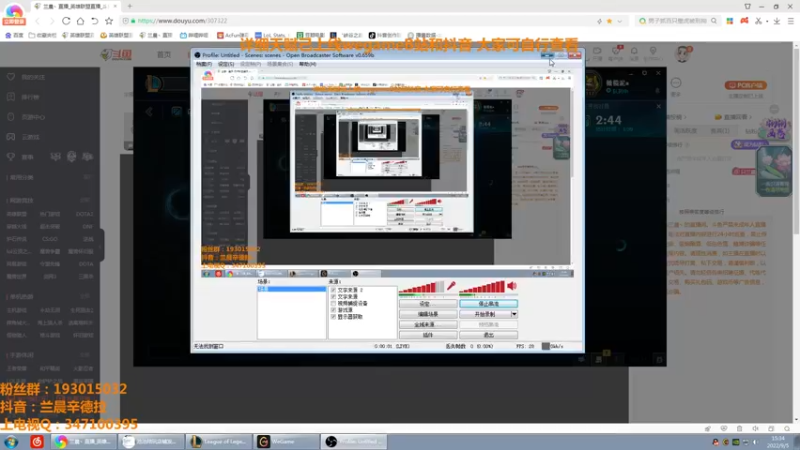
Task: Click the OBS preview area
Action: 386,173
